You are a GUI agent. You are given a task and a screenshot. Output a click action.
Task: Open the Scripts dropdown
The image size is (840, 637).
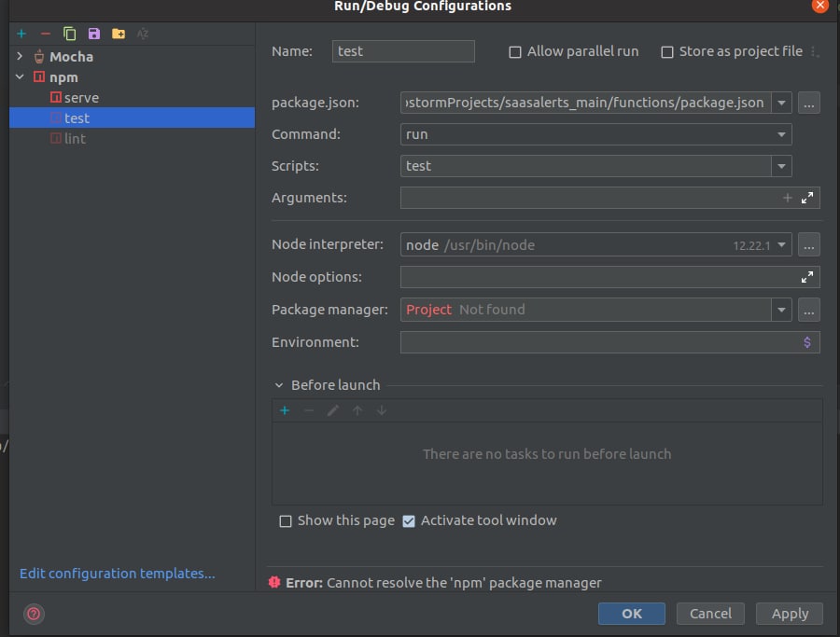(x=781, y=166)
